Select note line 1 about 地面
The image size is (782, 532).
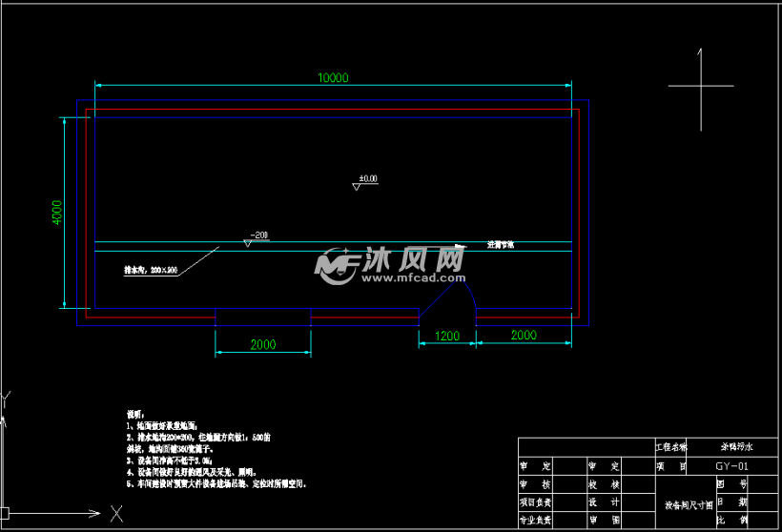pos(162,426)
